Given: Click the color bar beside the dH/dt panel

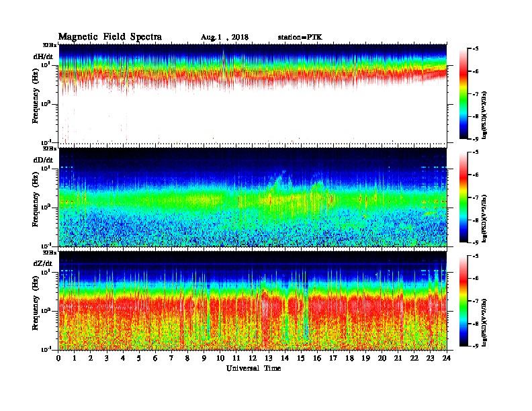Looking at the screenshot, I should click(x=463, y=93).
